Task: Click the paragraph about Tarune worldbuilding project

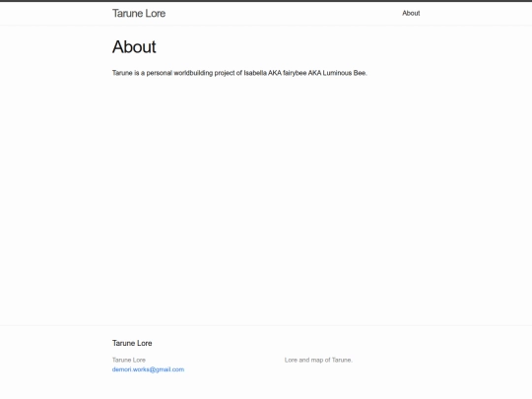Action: [x=239, y=73]
